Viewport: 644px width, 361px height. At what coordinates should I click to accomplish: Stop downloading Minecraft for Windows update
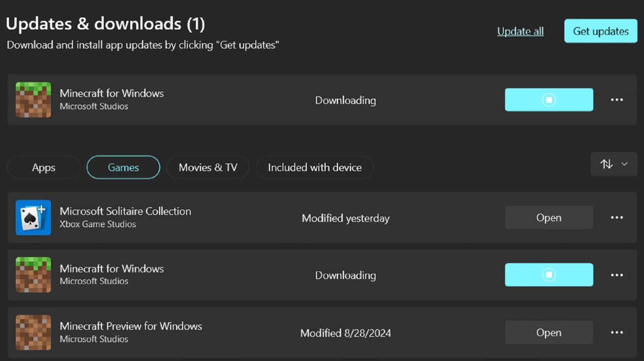coord(549,100)
